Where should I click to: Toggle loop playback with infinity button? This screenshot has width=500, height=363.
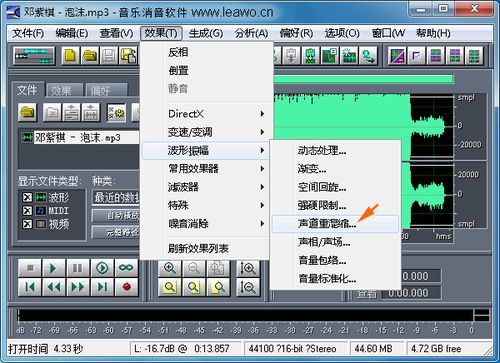pyautogui.click(x=126, y=268)
